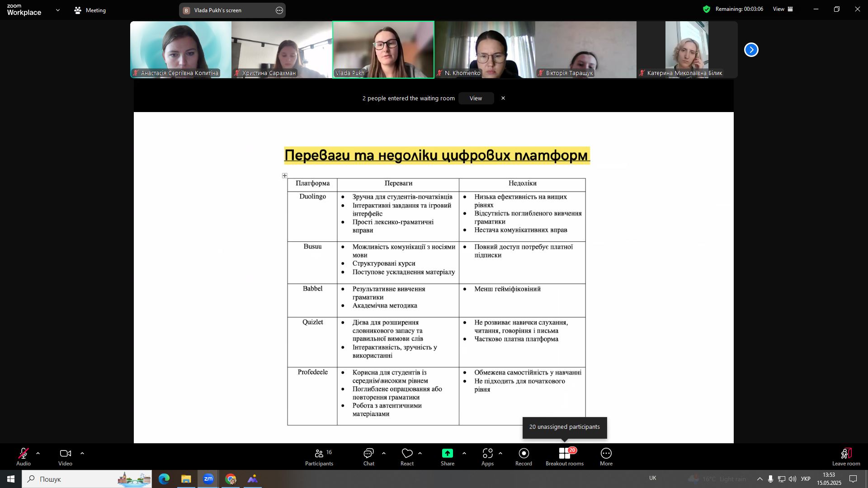Click the Leave room button

click(x=846, y=456)
